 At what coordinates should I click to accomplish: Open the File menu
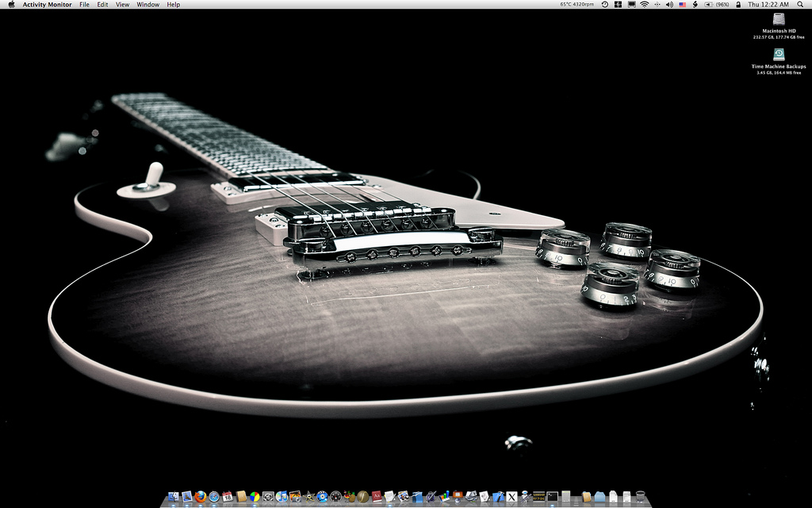(x=84, y=4)
